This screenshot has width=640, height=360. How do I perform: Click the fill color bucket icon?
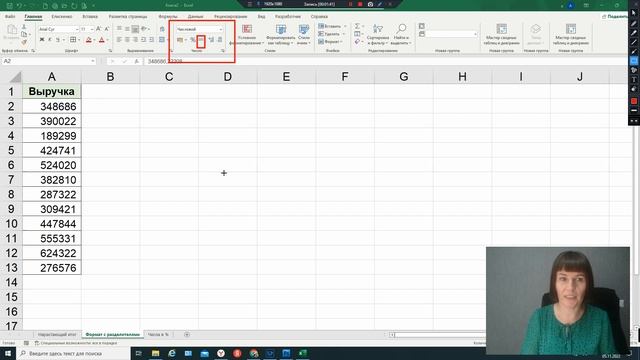coord(89,40)
